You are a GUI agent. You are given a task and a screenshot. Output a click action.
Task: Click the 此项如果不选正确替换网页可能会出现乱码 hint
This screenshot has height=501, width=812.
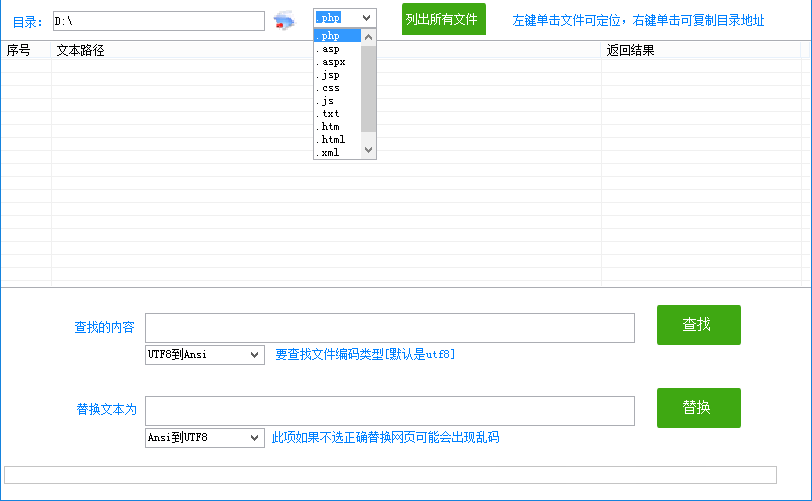[x=385, y=437]
